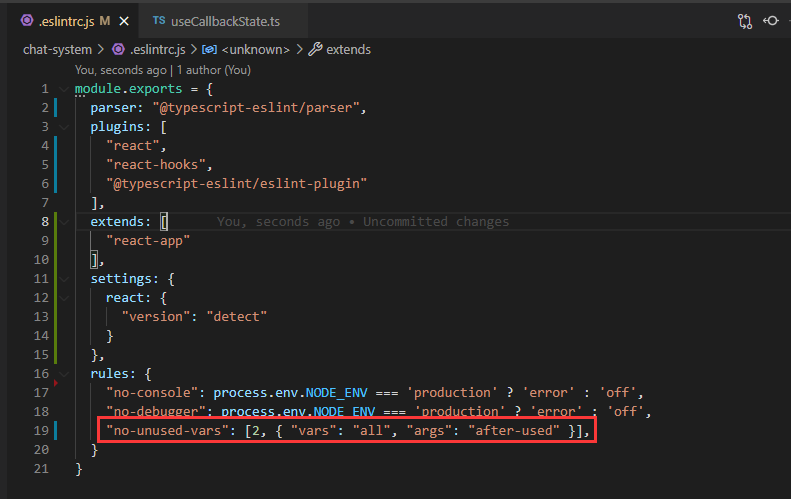
Task: Collapse the rules fold on line 16
Action: click(64, 374)
